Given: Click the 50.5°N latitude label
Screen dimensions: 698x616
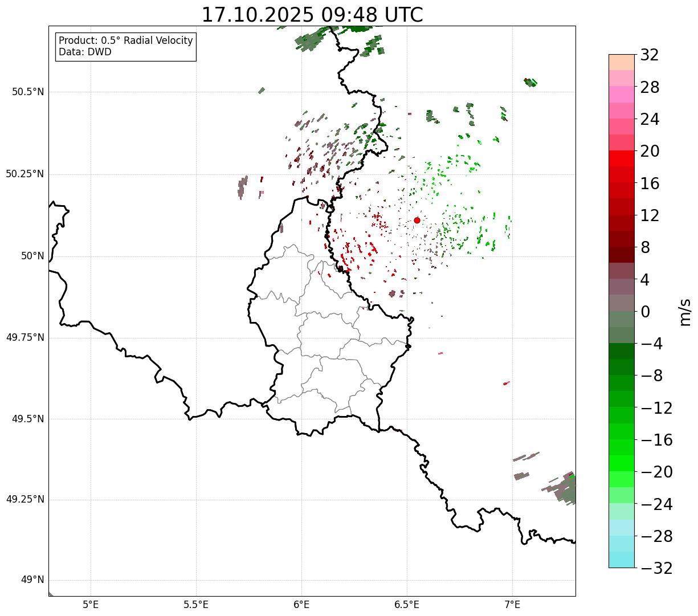Looking at the screenshot, I should coord(27,92).
